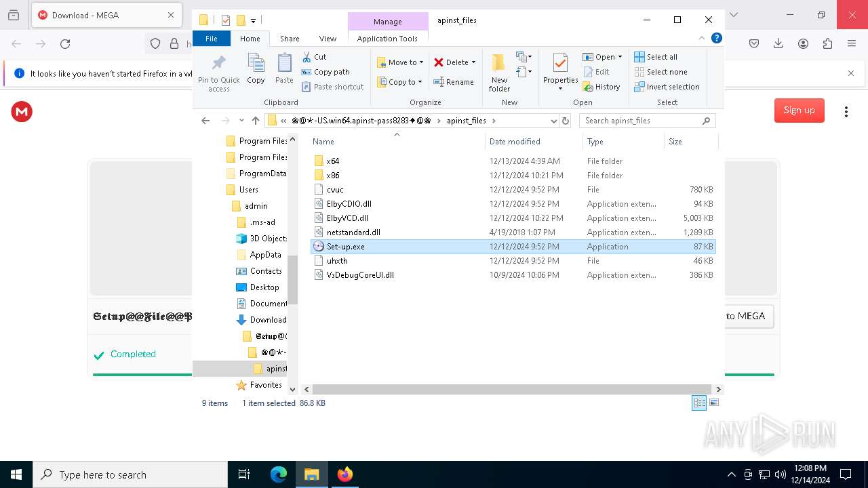
Task: Open Firefox application menu hamburger
Action: click(852, 44)
